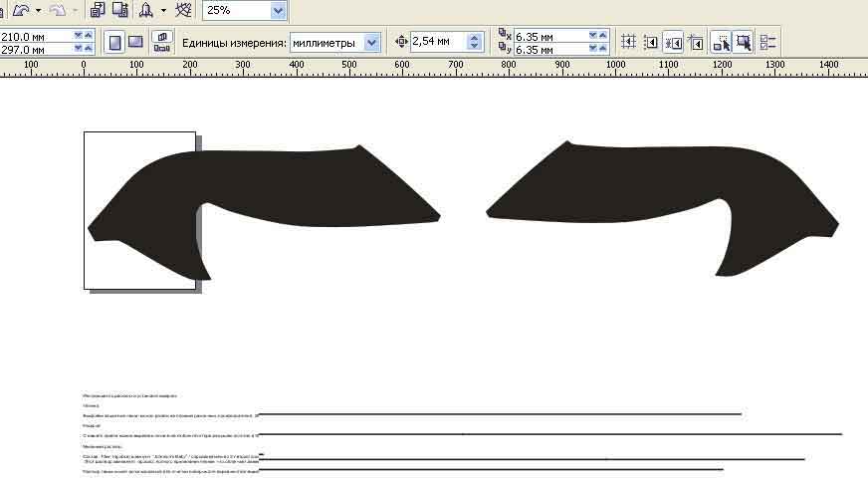Image resolution: width=868 pixels, height=480 pixels.
Task: Select Landscape page orientation
Action: [135, 42]
